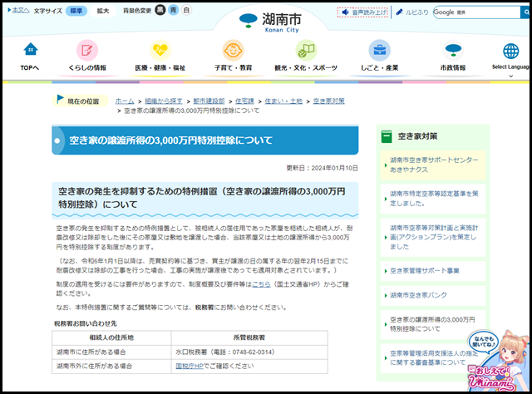
Task: Open 湖南市特定空家等認定基準 sidebar link
Action: 433,199
